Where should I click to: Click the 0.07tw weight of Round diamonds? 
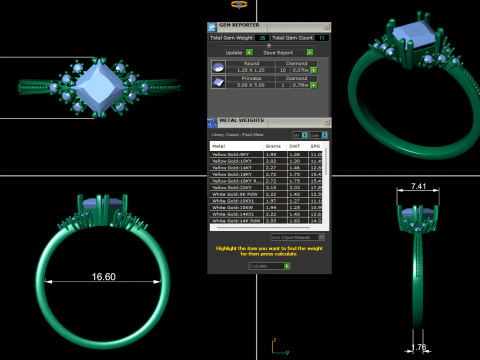300,70
